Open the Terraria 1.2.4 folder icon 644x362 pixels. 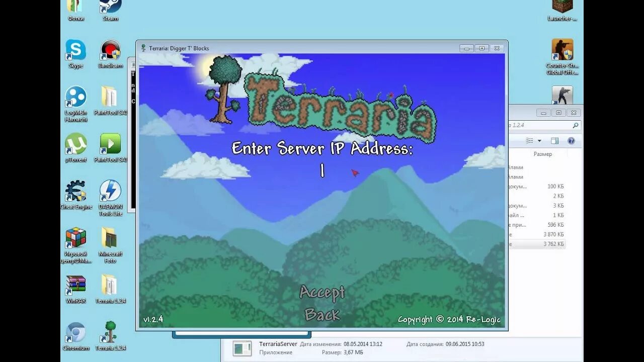[x=110, y=289]
